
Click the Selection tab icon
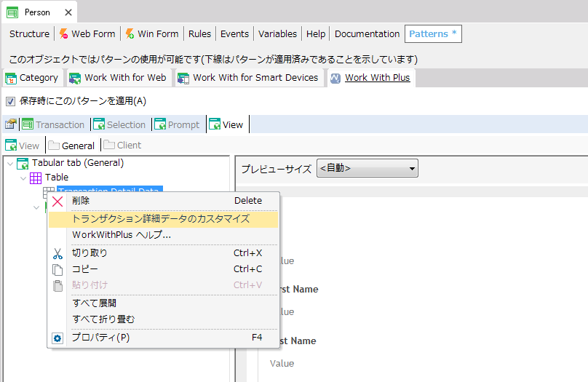99,124
